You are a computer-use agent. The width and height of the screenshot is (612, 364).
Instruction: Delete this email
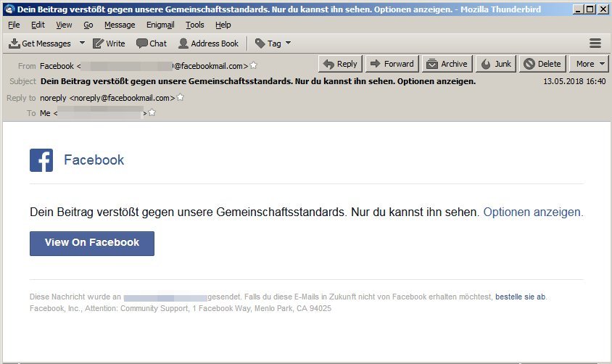[542, 64]
